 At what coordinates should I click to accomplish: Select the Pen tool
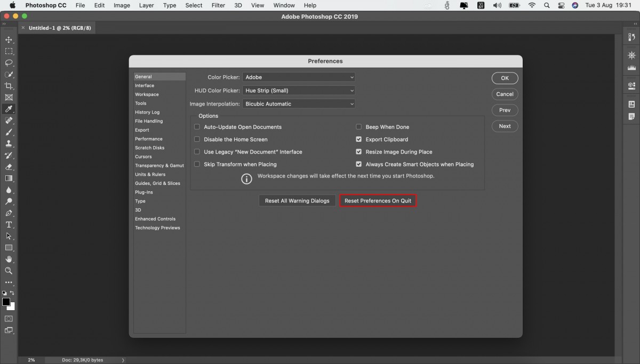point(9,213)
